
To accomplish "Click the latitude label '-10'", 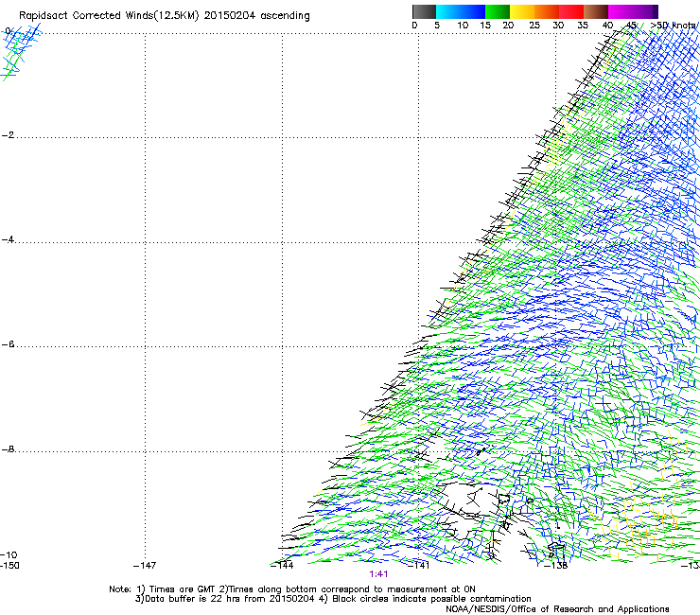I will pyautogui.click(x=9, y=554).
